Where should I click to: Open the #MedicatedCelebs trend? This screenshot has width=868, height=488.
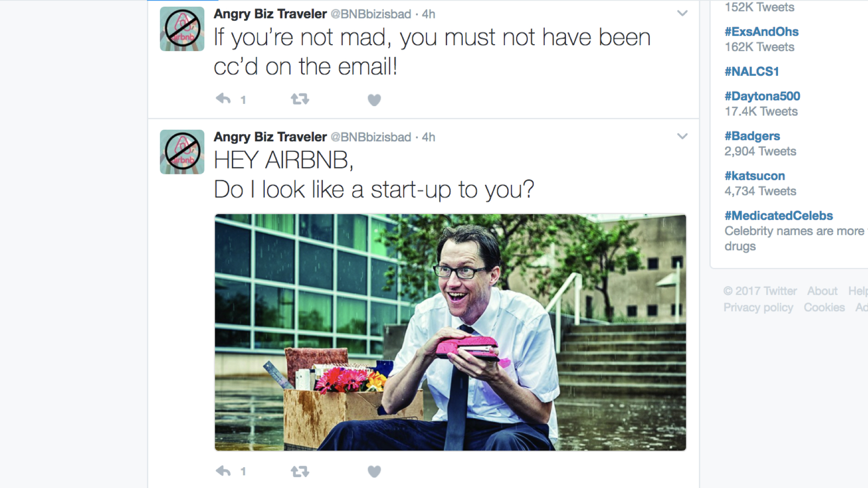778,216
